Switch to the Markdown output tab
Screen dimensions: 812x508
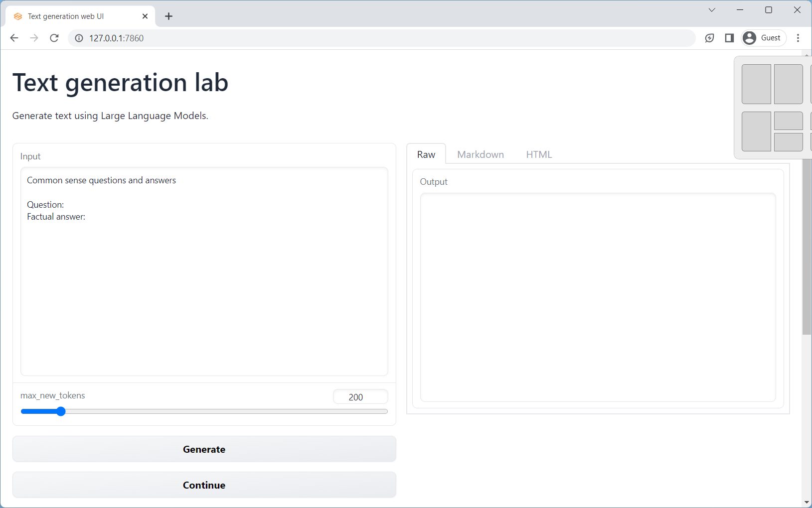click(x=480, y=154)
